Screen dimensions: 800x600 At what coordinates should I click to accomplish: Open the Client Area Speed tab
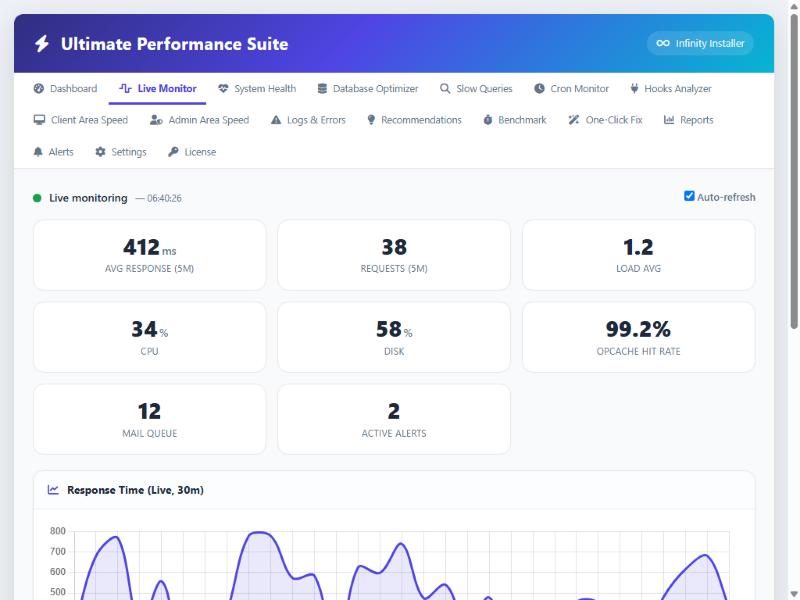tap(81, 120)
